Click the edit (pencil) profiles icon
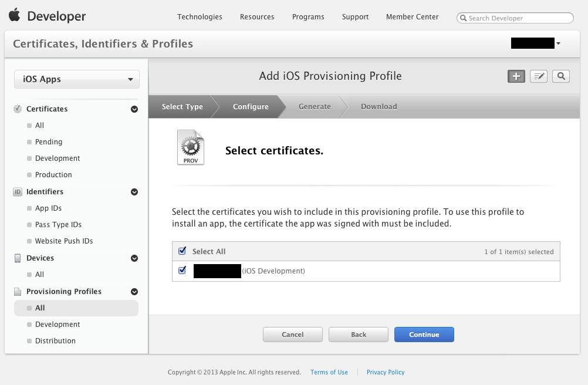This screenshot has width=588, height=385. [x=539, y=76]
